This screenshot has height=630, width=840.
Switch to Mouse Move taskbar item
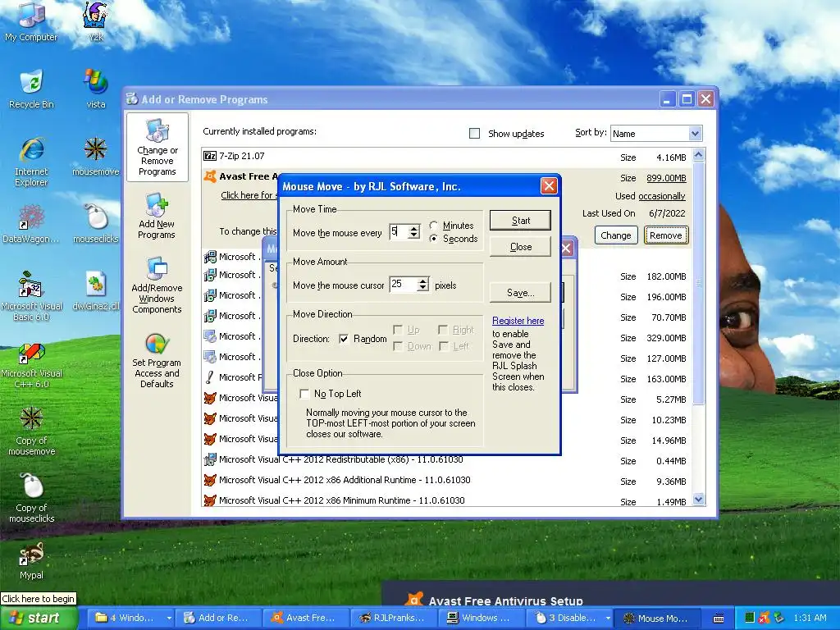click(x=655, y=618)
